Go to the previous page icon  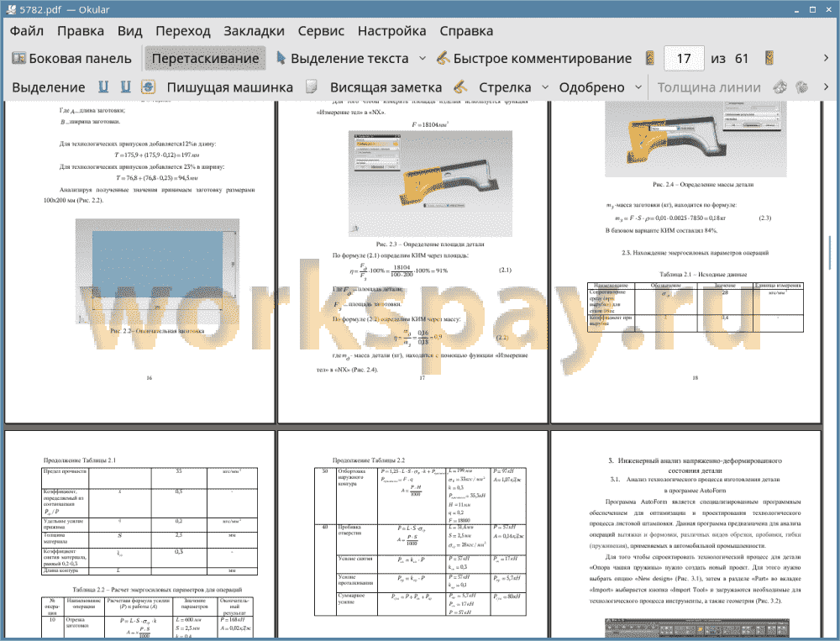tap(650, 58)
